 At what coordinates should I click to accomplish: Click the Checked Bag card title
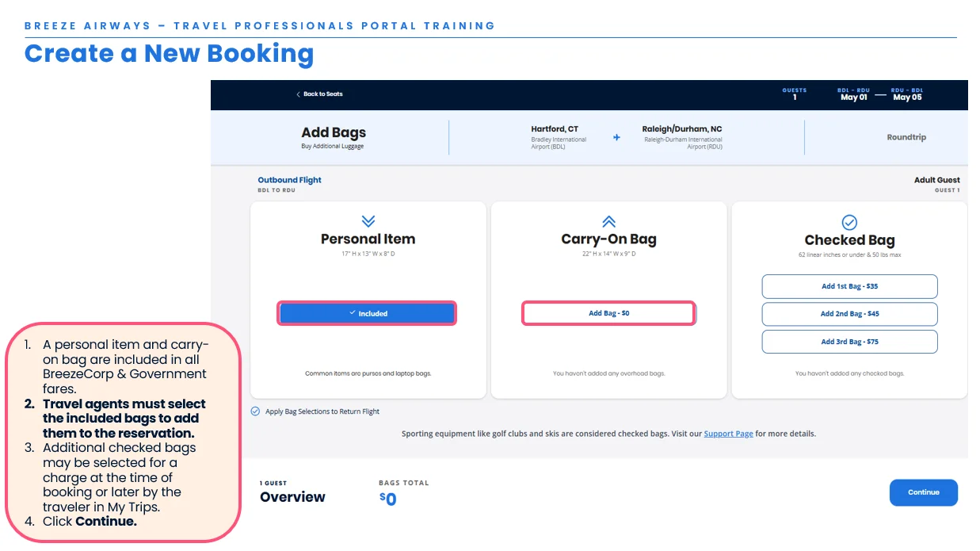849,240
